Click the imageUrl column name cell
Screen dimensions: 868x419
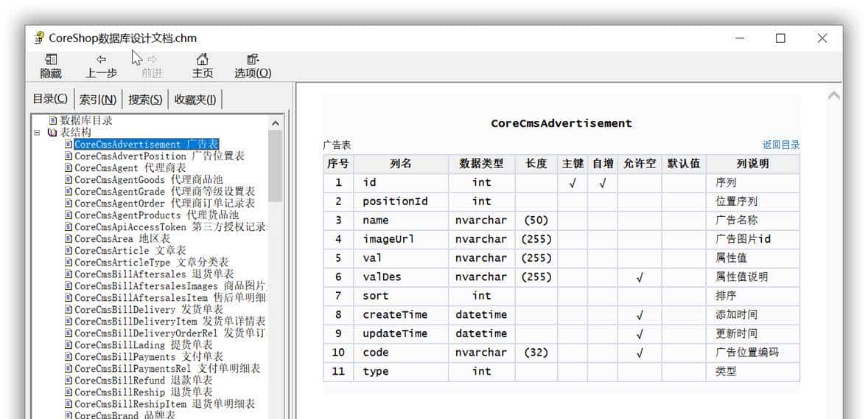pos(402,239)
